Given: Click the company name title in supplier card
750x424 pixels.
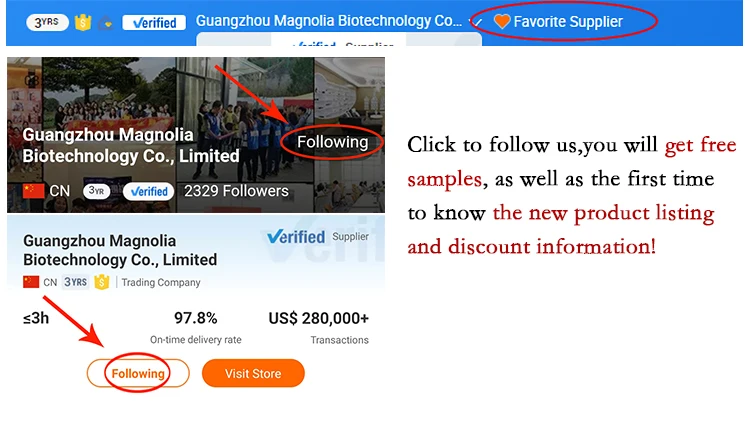Looking at the screenshot, I should point(120,250).
